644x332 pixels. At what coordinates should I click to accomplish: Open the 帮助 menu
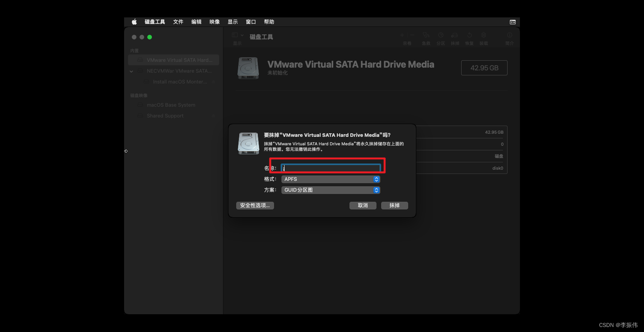coord(269,22)
